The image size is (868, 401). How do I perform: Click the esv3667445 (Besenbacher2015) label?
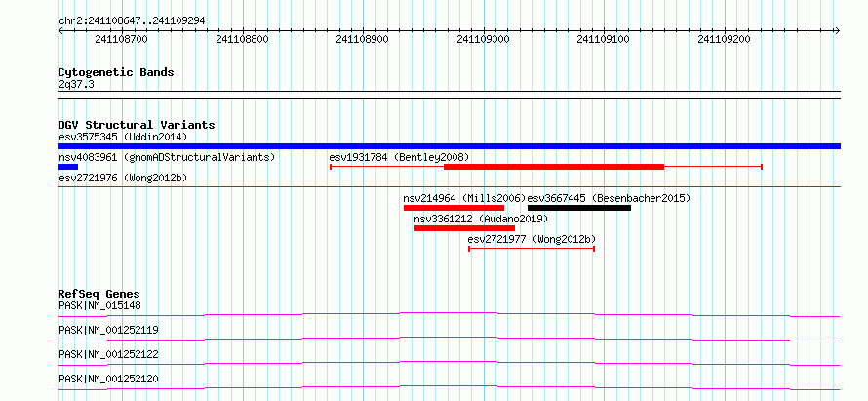pos(609,198)
